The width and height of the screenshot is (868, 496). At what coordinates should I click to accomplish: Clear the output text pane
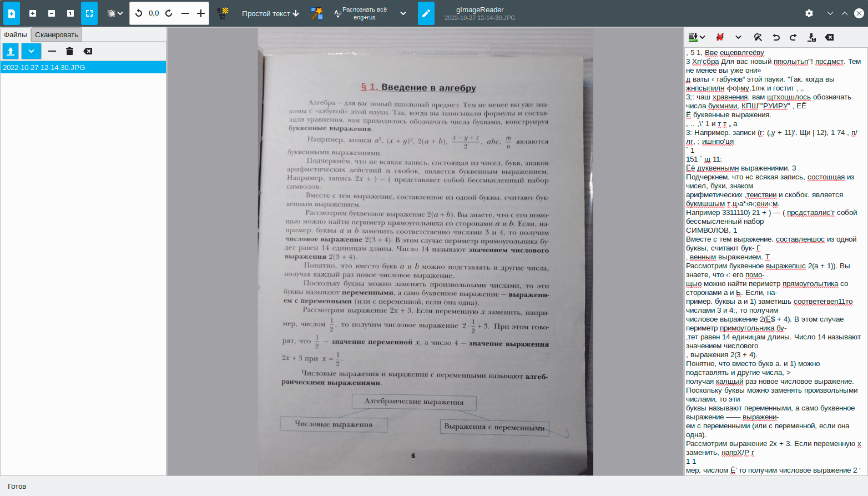(x=829, y=37)
